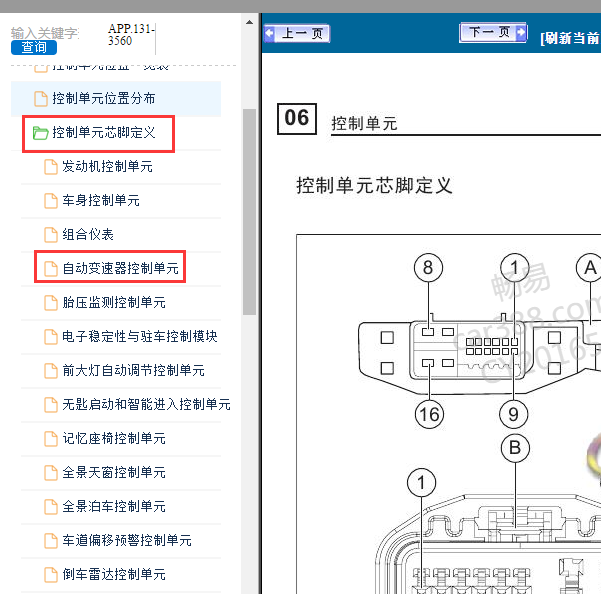Click the 查询 search button
This screenshot has height=594, width=601.
34,47
